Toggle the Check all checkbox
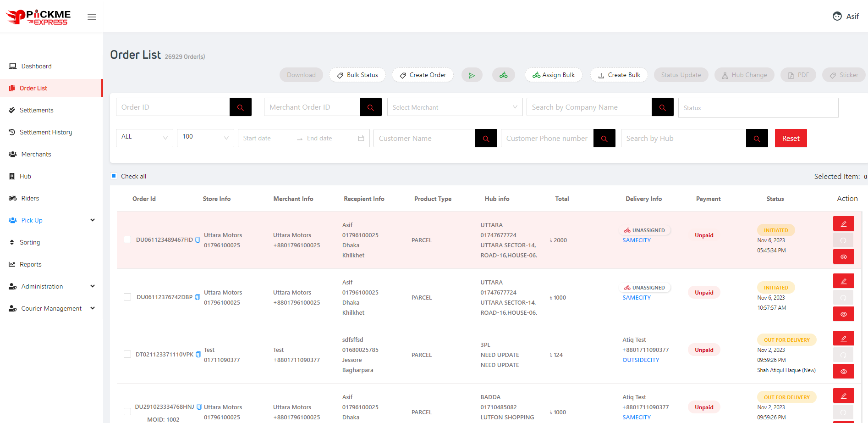This screenshot has height=423, width=868. pyautogui.click(x=114, y=176)
